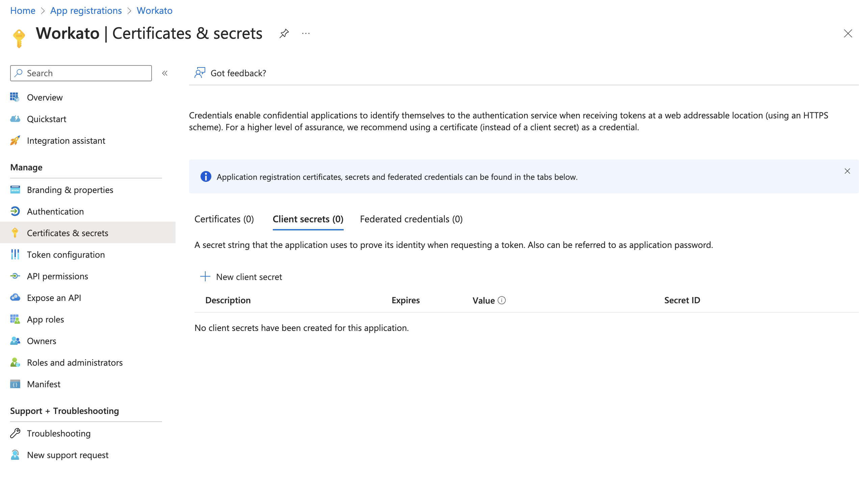Switch to the Certificates tab
868x478 pixels.
[225, 218]
